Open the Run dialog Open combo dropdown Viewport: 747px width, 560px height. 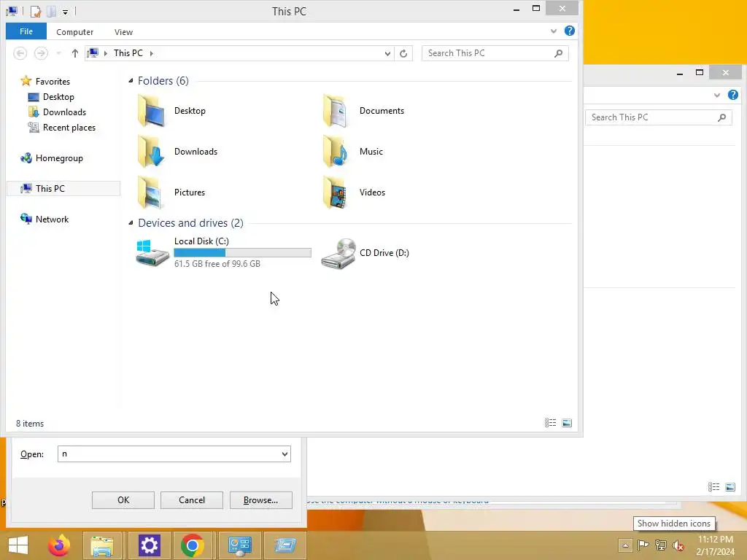tap(285, 454)
